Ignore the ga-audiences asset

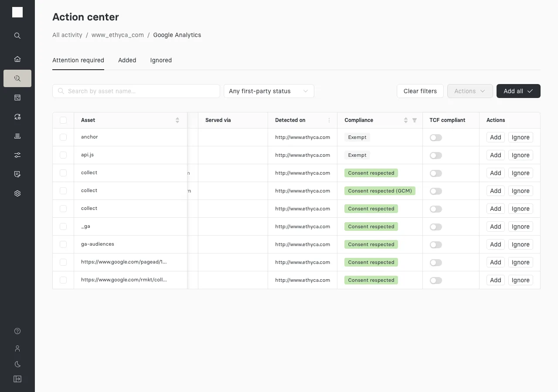point(521,244)
